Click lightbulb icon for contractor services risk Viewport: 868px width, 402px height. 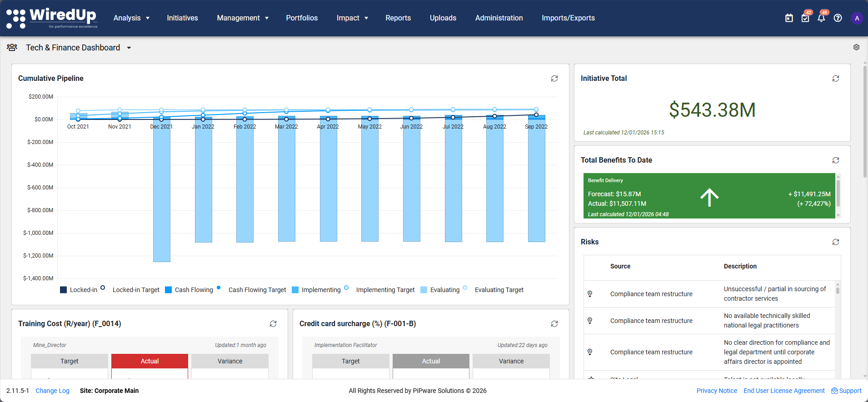[590, 294]
